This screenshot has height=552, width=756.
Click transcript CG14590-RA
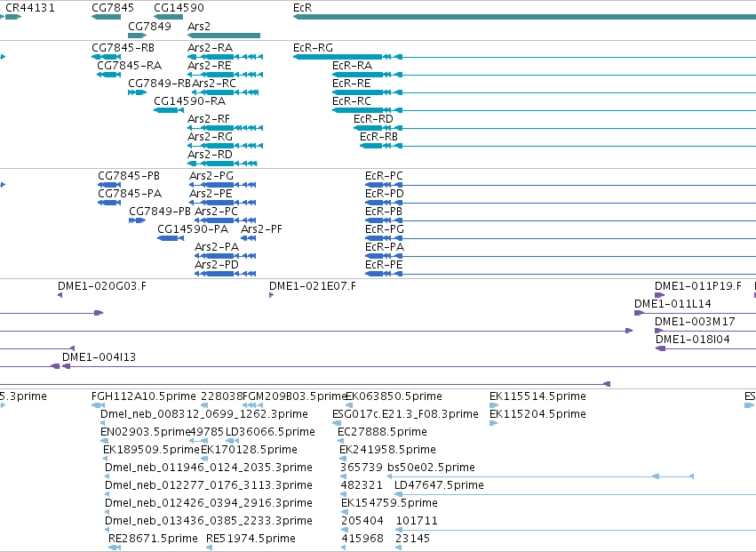click(x=189, y=101)
